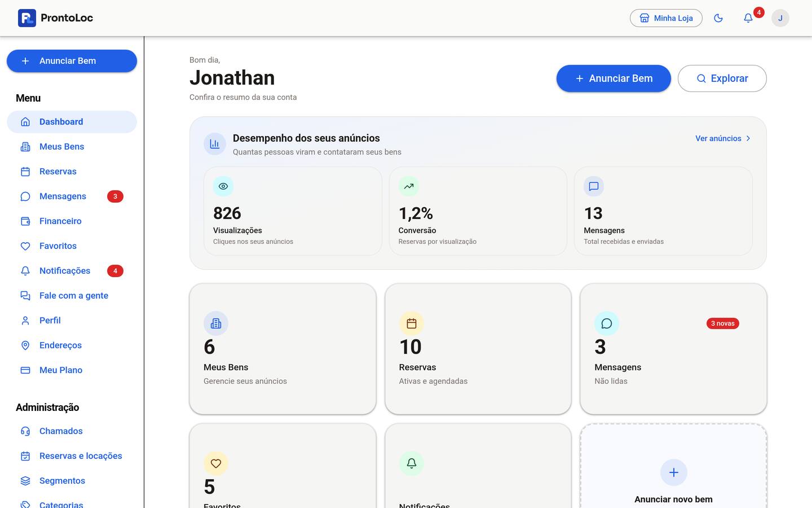Open the 3 Mensagens Não lidas card
The image size is (812, 508).
point(673,349)
